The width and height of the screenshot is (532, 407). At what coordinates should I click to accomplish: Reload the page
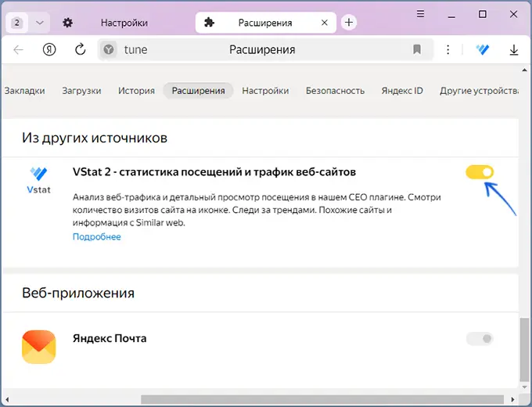tap(80, 49)
